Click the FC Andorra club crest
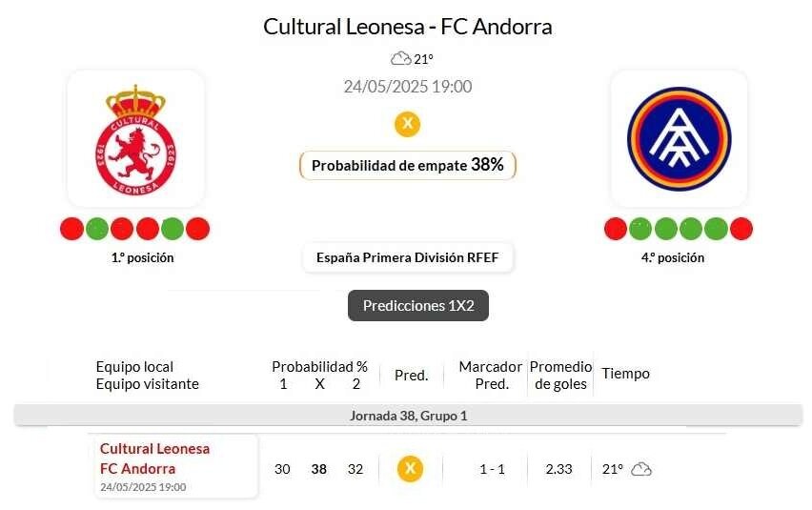This screenshot has width=812, height=510. [x=679, y=138]
